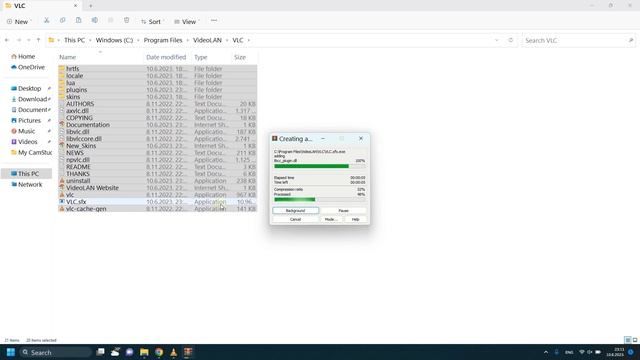Open File Explorer taskbar icon
The width and height of the screenshot is (640, 360).
(x=144, y=352)
